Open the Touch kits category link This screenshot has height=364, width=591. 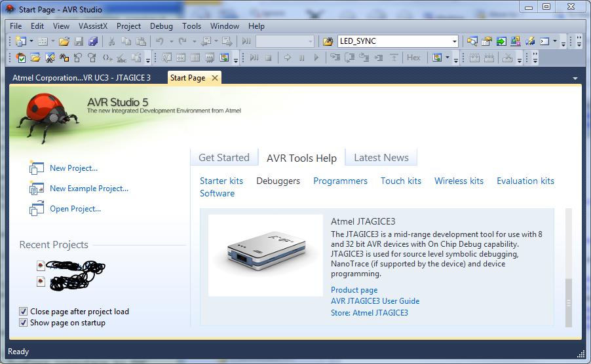click(x=400, y=181)
